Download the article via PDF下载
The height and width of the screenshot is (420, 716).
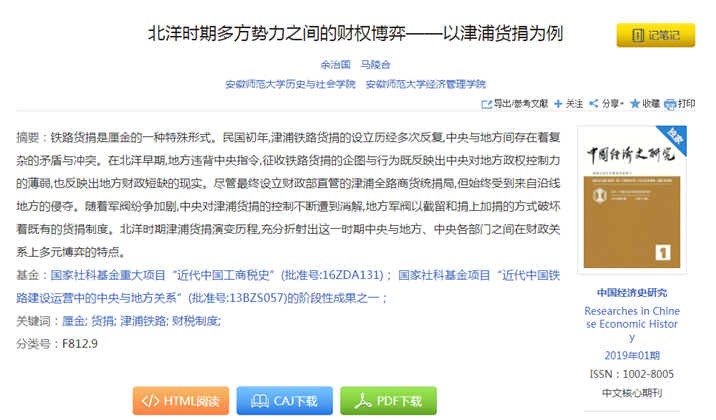tap(388, 400)
